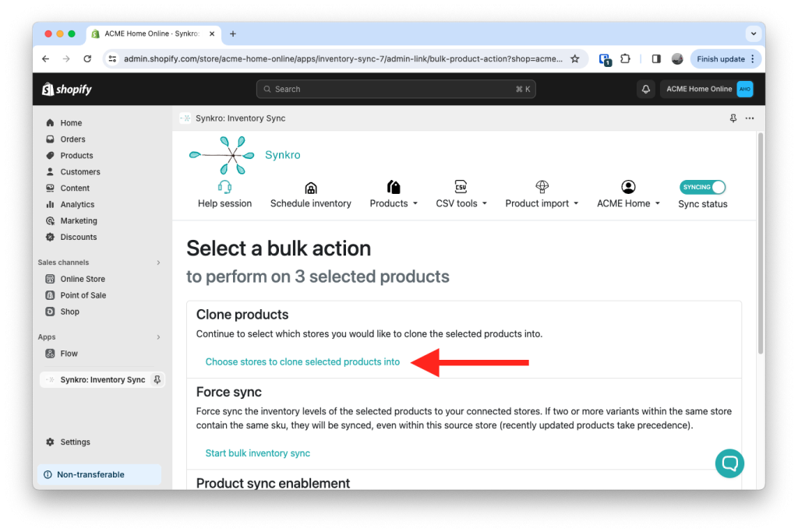This screenshot has width=798, height=532.
Task: Click Choose stores to clone selected products
Action: click(302, 362)
